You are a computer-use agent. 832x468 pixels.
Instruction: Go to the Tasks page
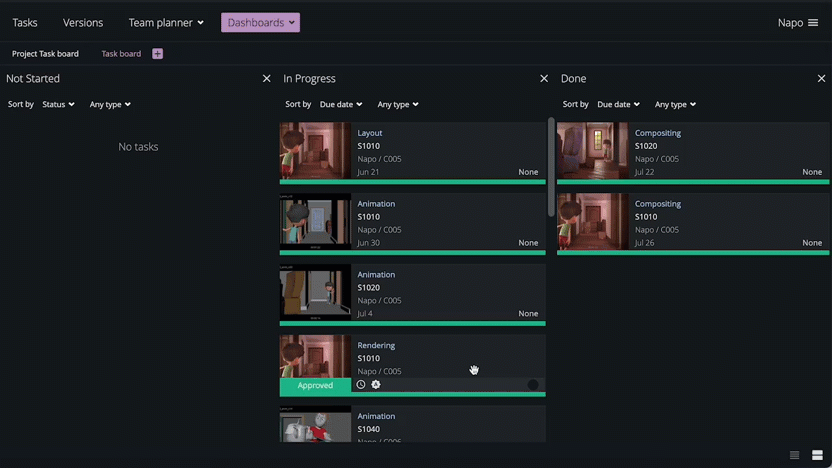25,23
